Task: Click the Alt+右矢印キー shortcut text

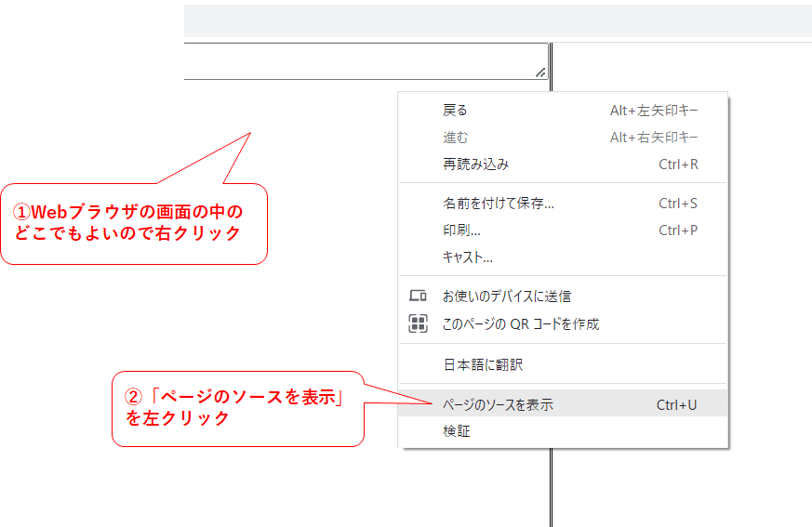Action: [654, 138]
